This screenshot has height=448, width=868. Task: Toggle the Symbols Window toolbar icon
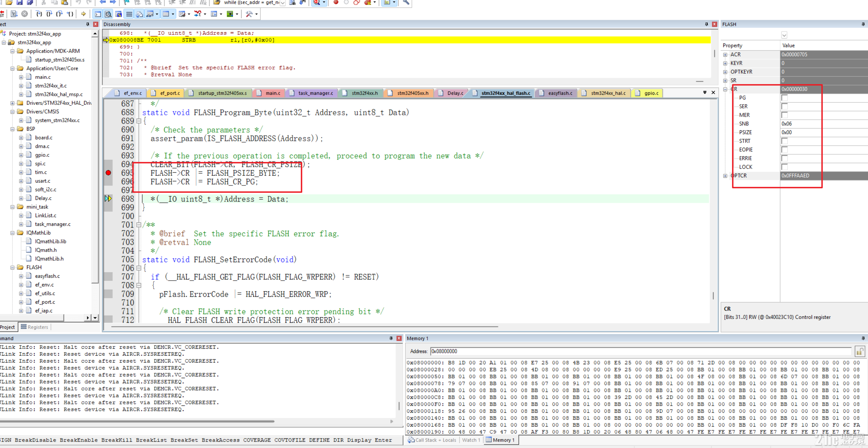pos(119,14)
